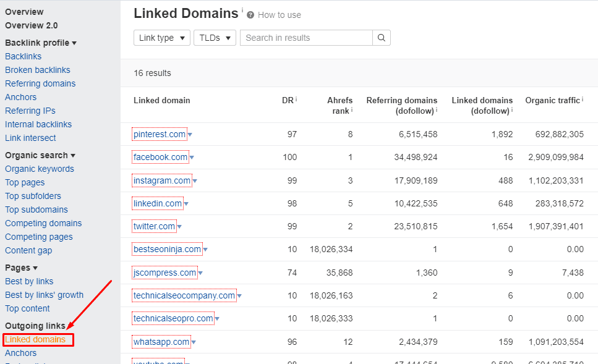The height and width of the screenshot is (364, 598).
Task: Open Anchors under Outgoing links
Action: 20,353
